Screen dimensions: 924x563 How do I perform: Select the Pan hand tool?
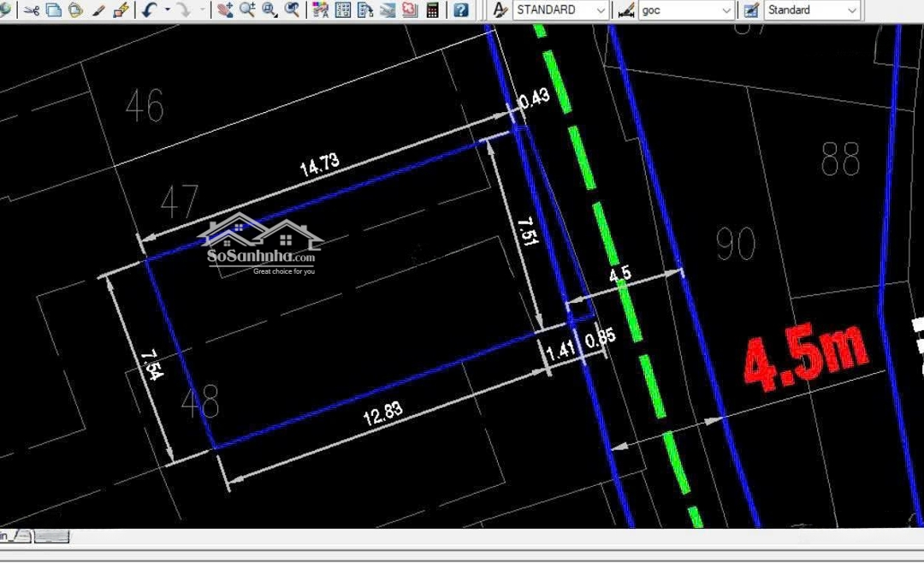coord(225,10)
